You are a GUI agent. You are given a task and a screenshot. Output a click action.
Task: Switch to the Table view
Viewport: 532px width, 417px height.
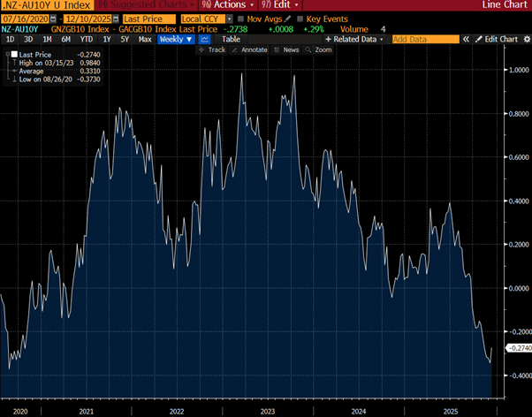[x=231, y=40]
